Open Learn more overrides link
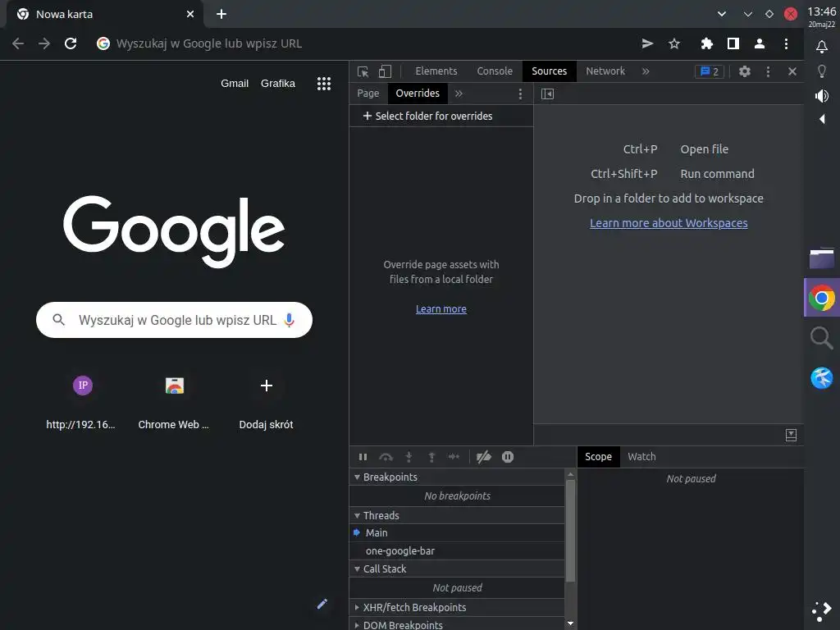 (x=441, y=309)
